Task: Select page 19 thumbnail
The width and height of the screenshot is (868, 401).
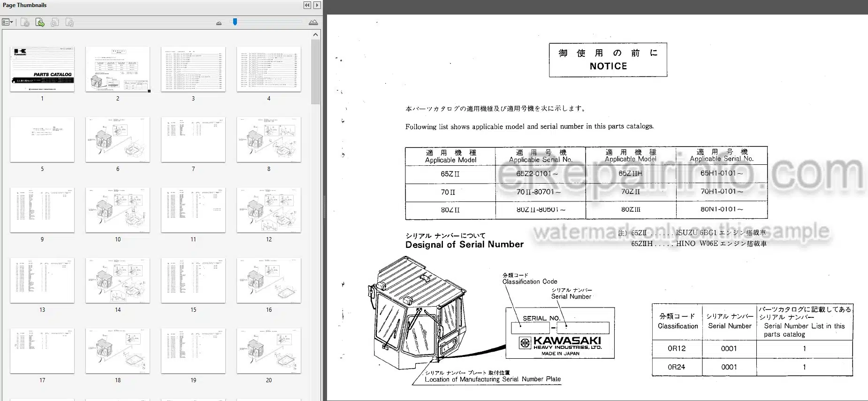Action: pos(193,351)
